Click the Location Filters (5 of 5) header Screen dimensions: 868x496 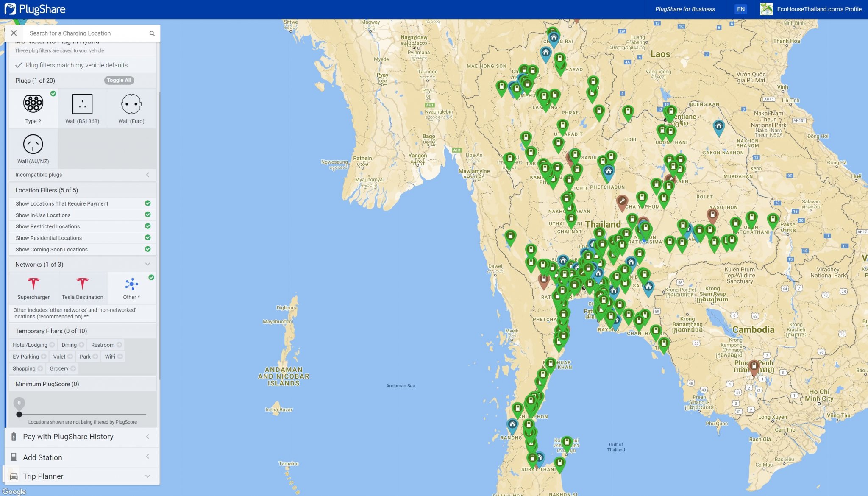pos(47,190)
